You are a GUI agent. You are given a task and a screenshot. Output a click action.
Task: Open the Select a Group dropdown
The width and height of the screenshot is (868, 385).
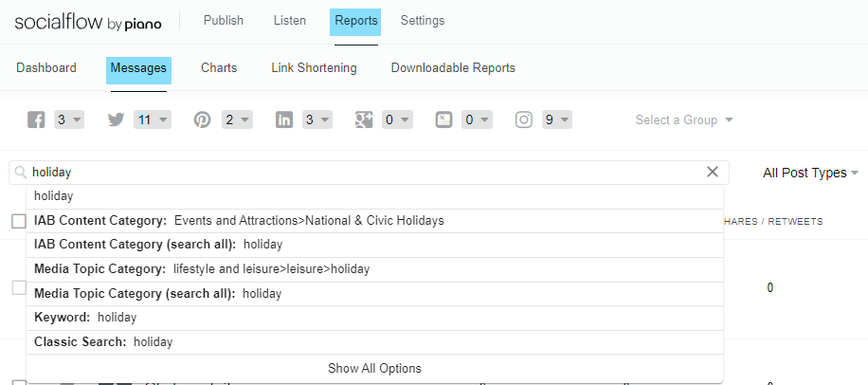(683, 120)
